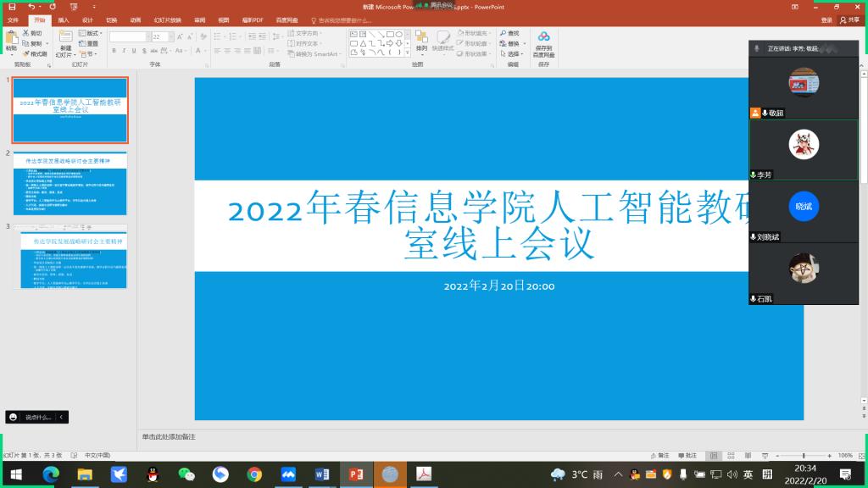Toggle the 备注 notes pane in status bar
The height and width of the screenshot is (488, 868).
click(x=659, y=456)
